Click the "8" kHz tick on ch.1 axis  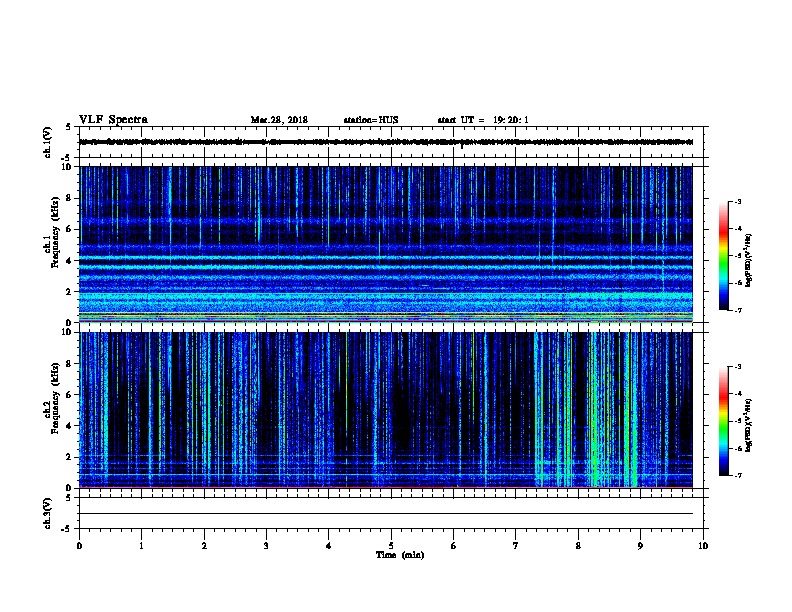69,198
